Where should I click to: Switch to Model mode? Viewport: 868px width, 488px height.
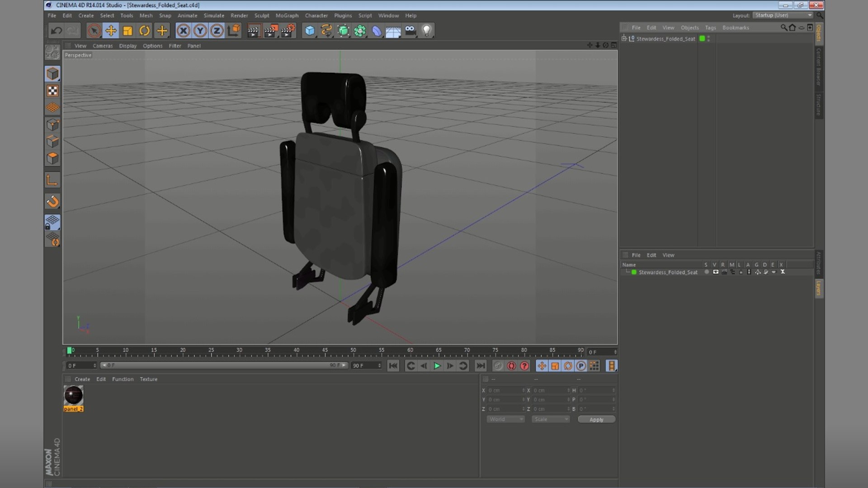52,74
